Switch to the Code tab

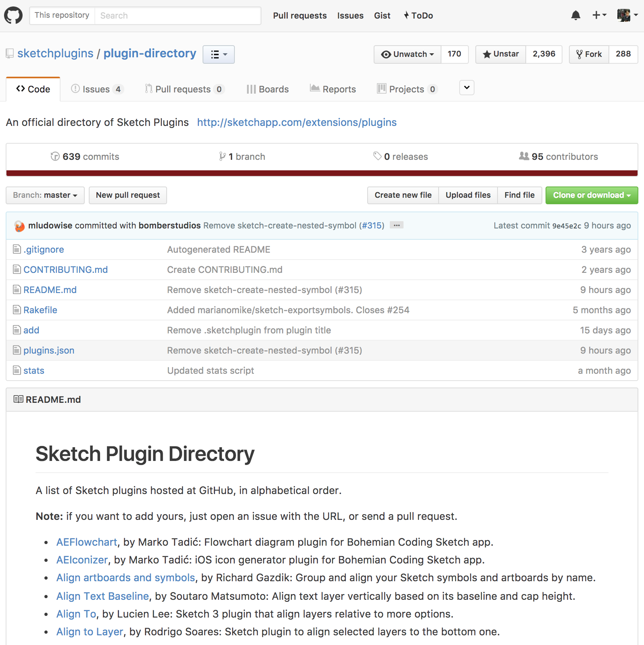33,89
